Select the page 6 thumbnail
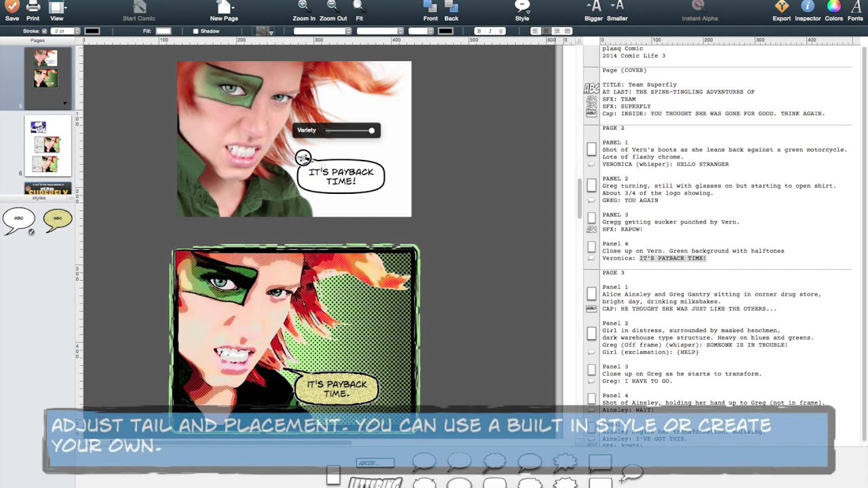 [48, 146]
